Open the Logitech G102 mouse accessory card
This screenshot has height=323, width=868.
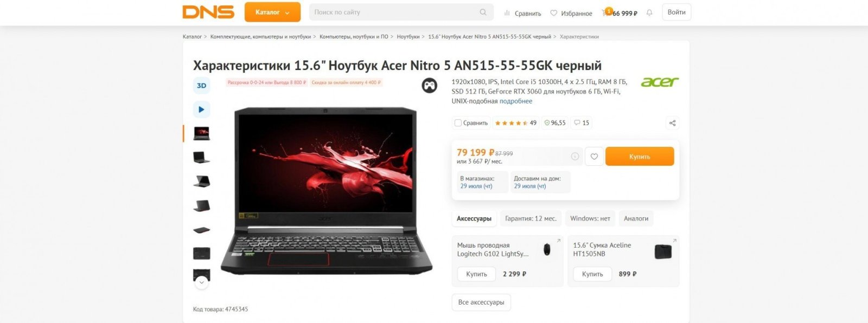[x=507, y=261]
